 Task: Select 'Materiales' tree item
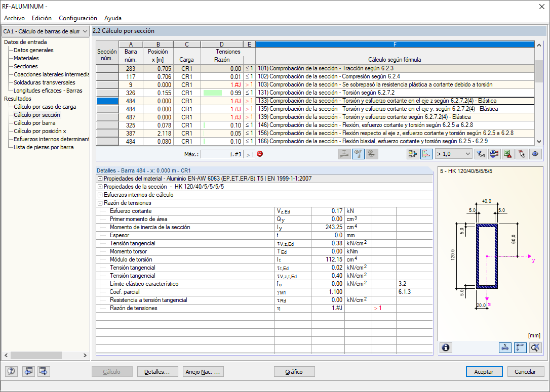tap(26, 58)
